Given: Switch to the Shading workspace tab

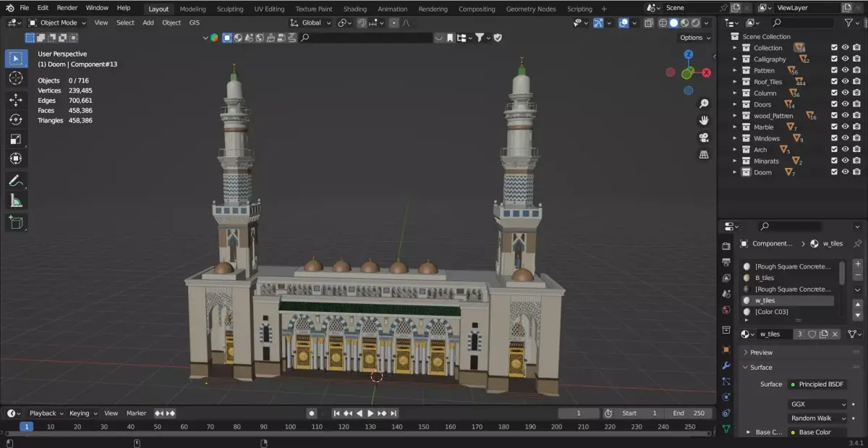Looking at the screenshot, I should click(354, 9).
